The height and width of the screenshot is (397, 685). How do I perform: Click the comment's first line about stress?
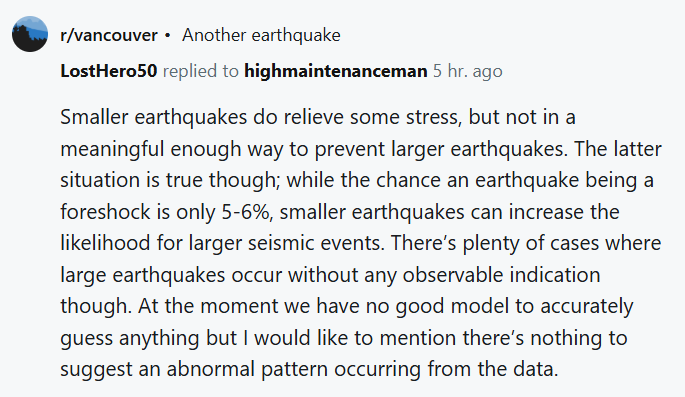point(318,117)
